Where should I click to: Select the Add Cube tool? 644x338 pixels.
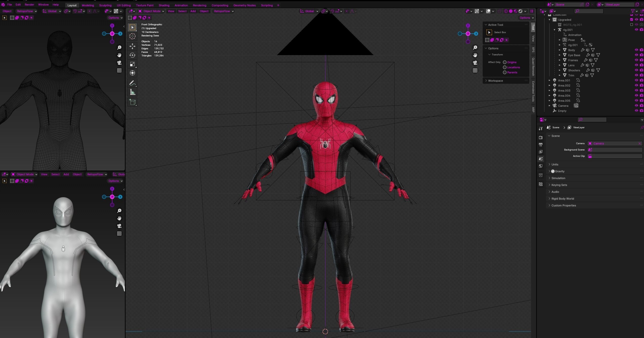132,102
